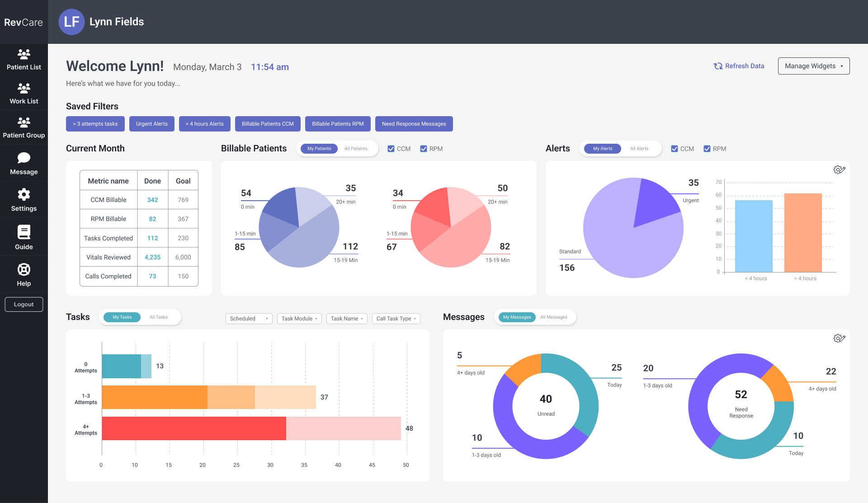
Task: Open the Patient List sidebar icon
Action: (24, 54)
